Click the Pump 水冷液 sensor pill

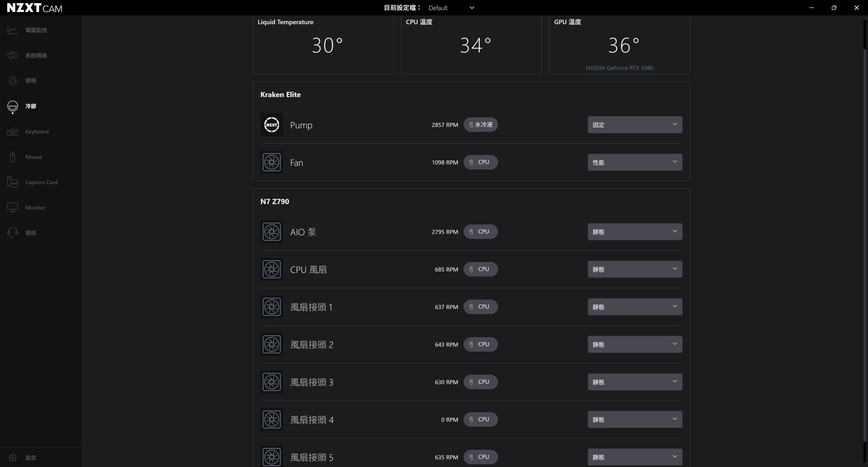point(481,125)
